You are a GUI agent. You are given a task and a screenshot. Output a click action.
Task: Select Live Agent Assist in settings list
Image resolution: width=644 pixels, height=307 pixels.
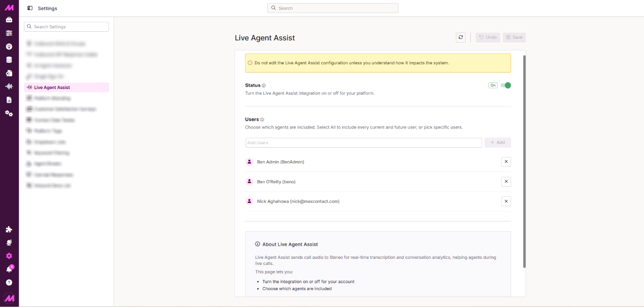click(x=66, y=87)
